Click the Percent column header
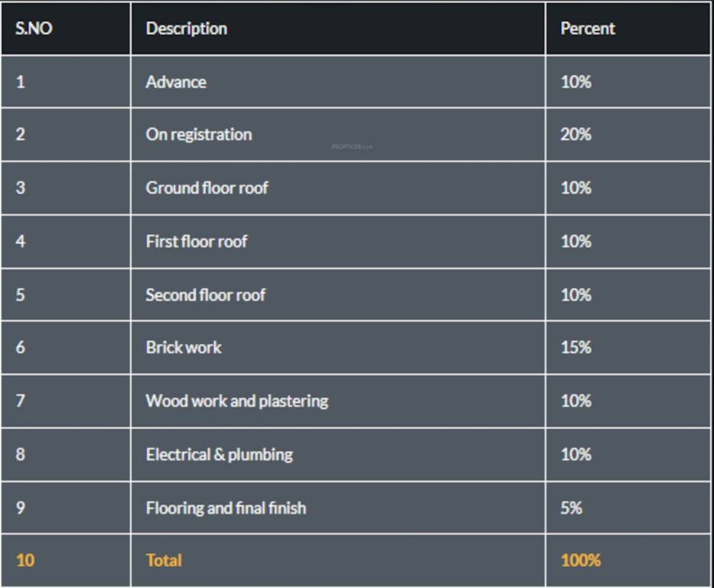This screenshot has width=714, height=588. (x=588, y=29)
